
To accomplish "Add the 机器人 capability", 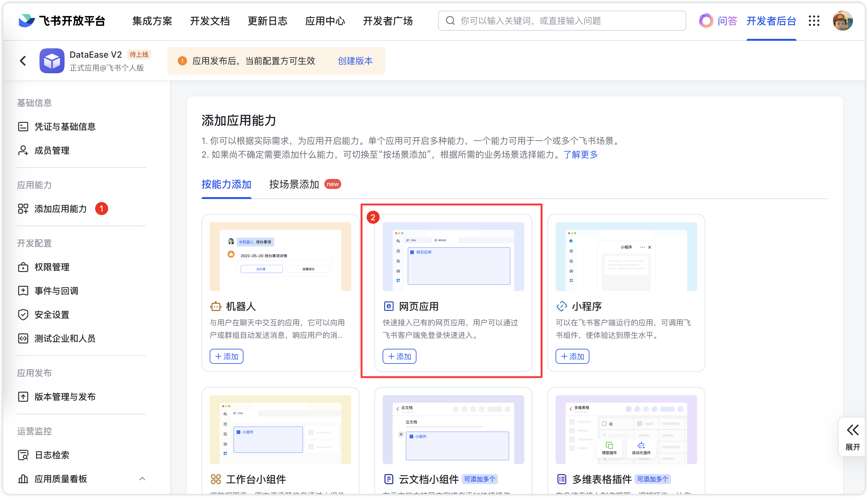I will pyautogui.click(x=226, y=356).
